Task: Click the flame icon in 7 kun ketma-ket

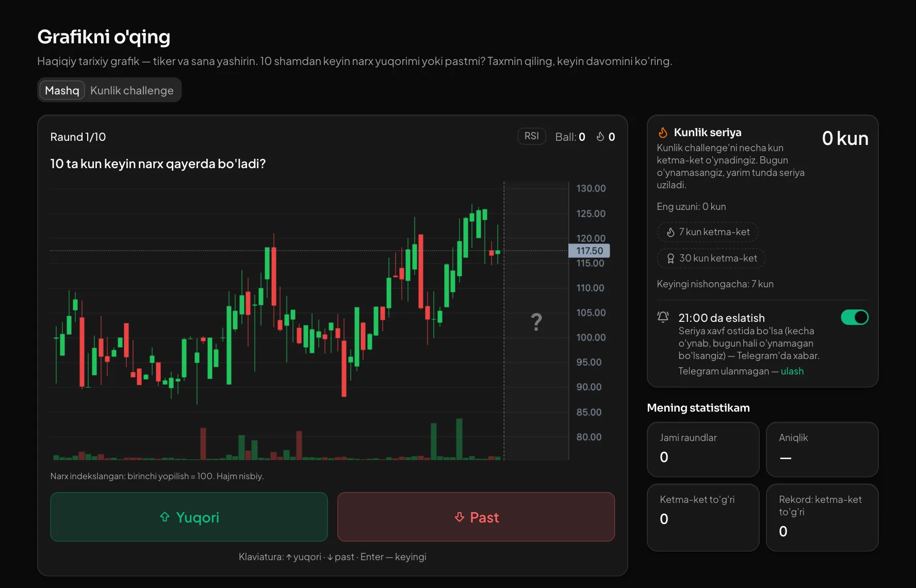Action: (670, 232)
